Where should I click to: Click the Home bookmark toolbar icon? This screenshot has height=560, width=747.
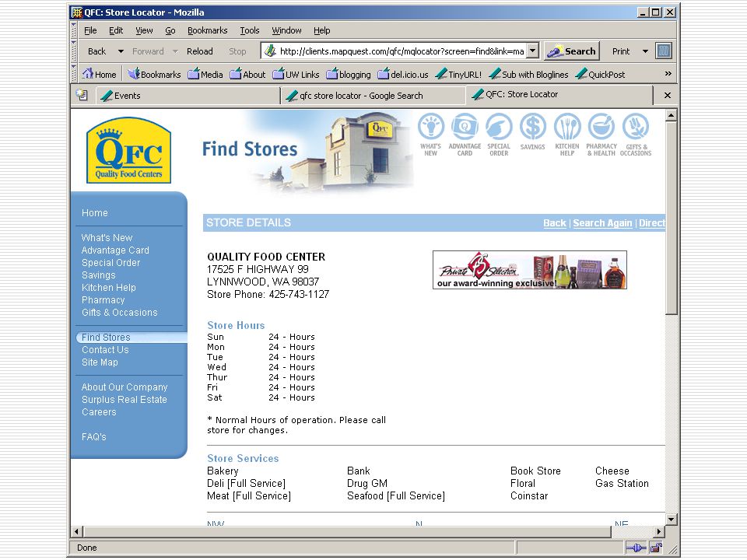[99, 75]
